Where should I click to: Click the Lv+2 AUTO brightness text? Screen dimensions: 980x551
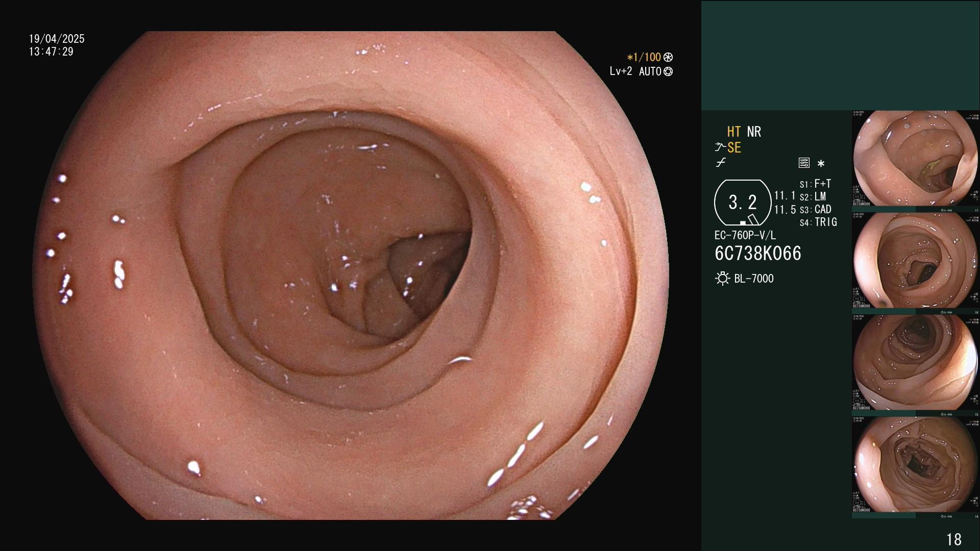[x=635, y=71]
